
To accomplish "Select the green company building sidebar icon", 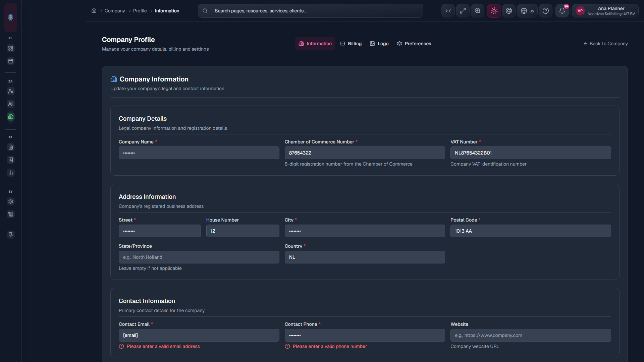I will point(11,117).
